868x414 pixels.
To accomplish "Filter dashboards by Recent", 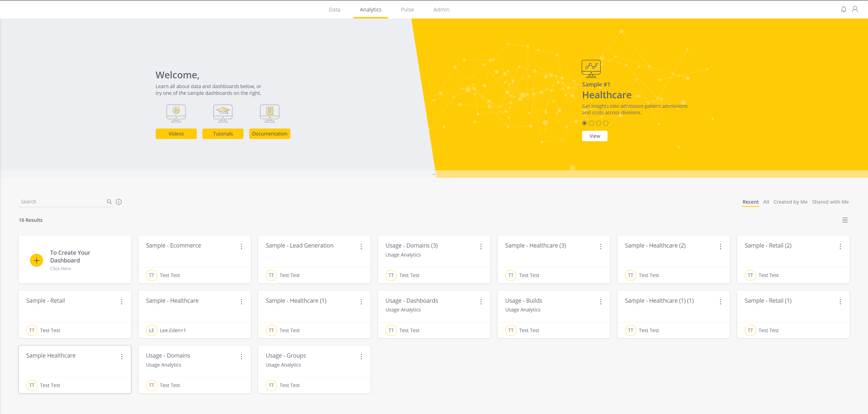I will 750,202.
